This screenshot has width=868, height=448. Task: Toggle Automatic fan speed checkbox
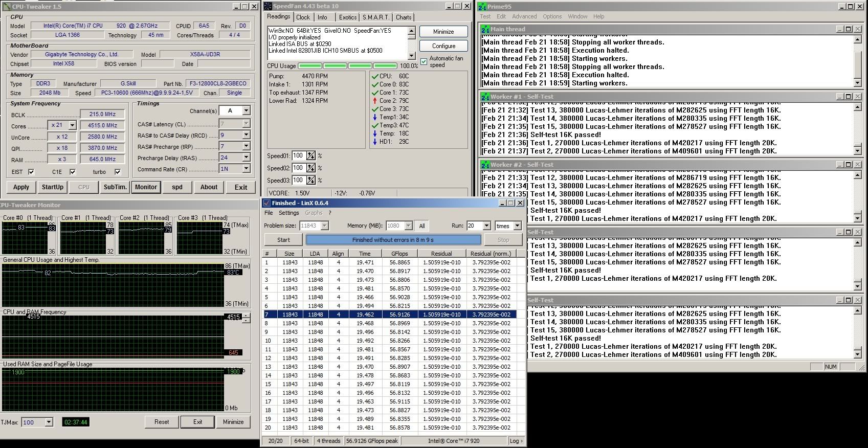click(424, 61)
